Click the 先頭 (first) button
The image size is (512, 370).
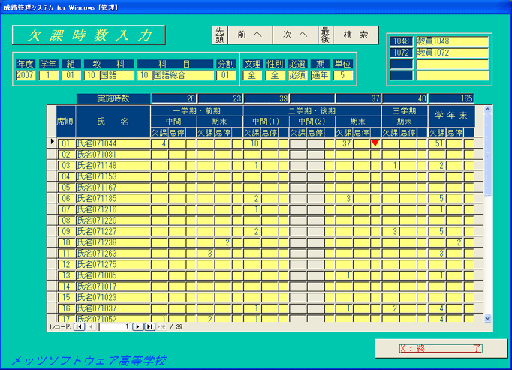point(220,35)
